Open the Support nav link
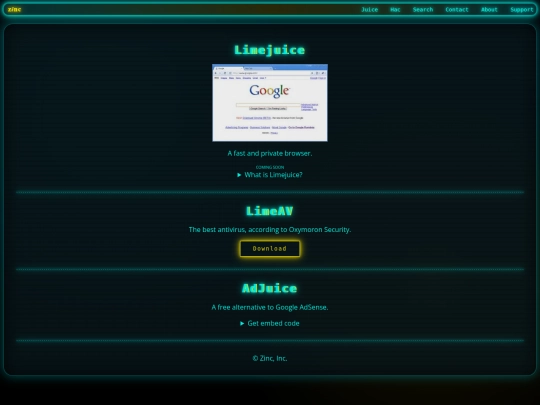 521,10
